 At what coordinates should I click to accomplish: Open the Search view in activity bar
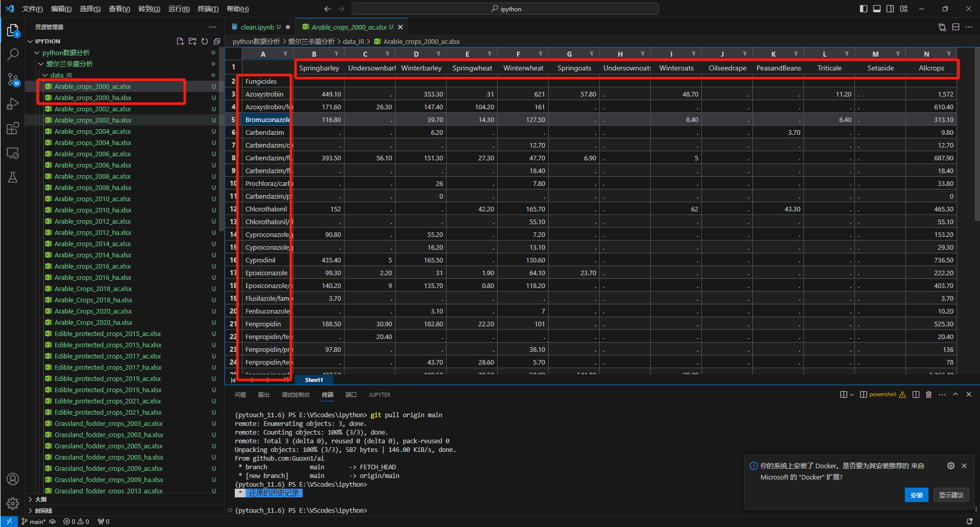pyautogui.click(x=13, y=54)
